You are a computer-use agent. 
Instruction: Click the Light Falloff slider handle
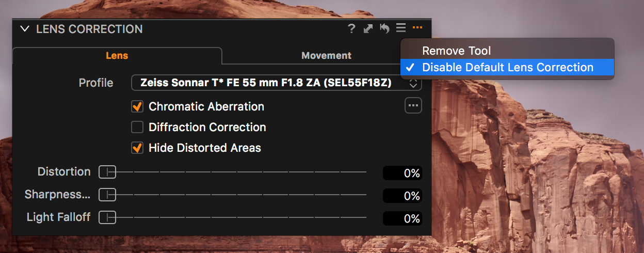[x=107, y=218]
